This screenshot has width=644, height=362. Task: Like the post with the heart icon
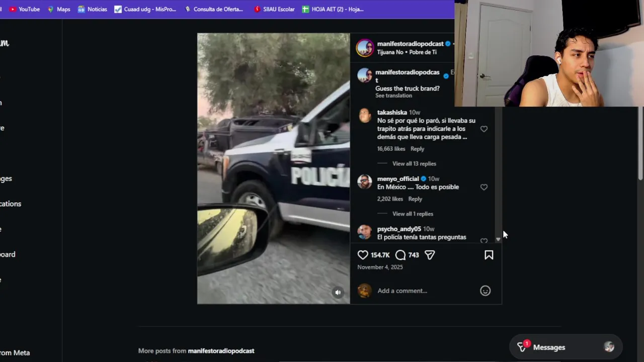(x=363, y=255)
